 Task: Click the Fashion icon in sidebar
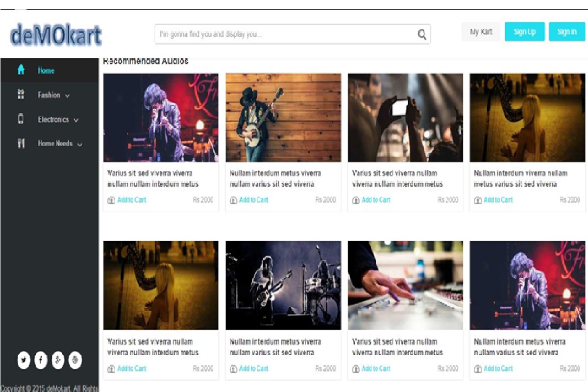[x=21, y=95]
